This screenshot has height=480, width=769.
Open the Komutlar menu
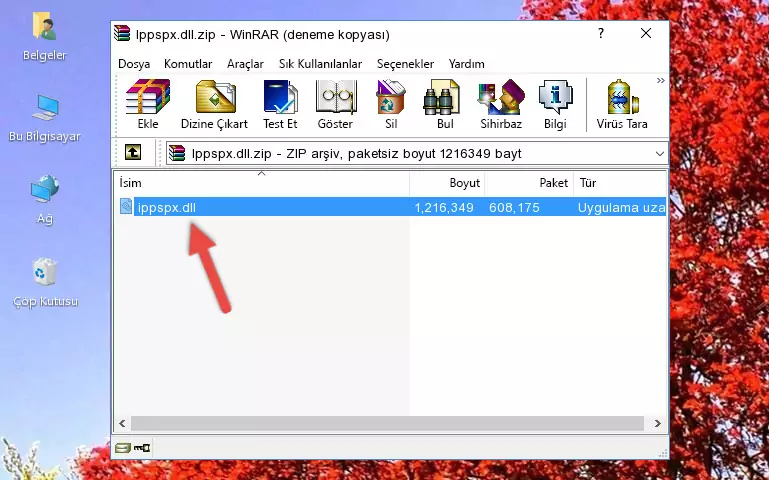188,64
